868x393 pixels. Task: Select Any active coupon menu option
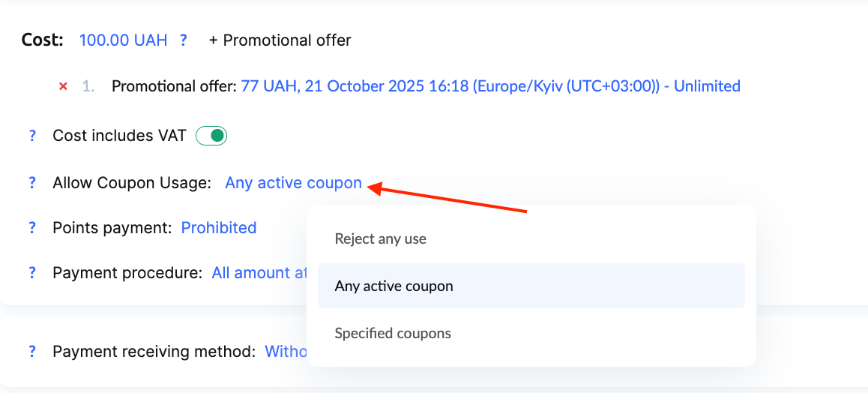click(x=394, y=286)
